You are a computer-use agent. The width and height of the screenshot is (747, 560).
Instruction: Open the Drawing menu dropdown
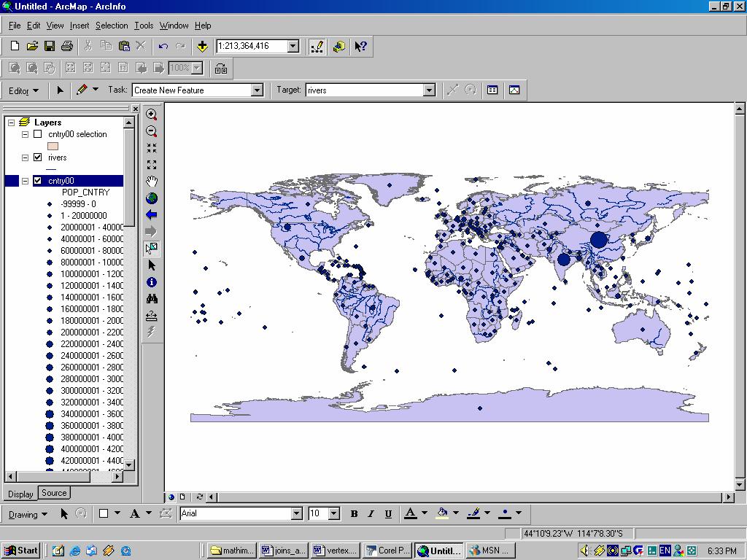click(28, 514)
